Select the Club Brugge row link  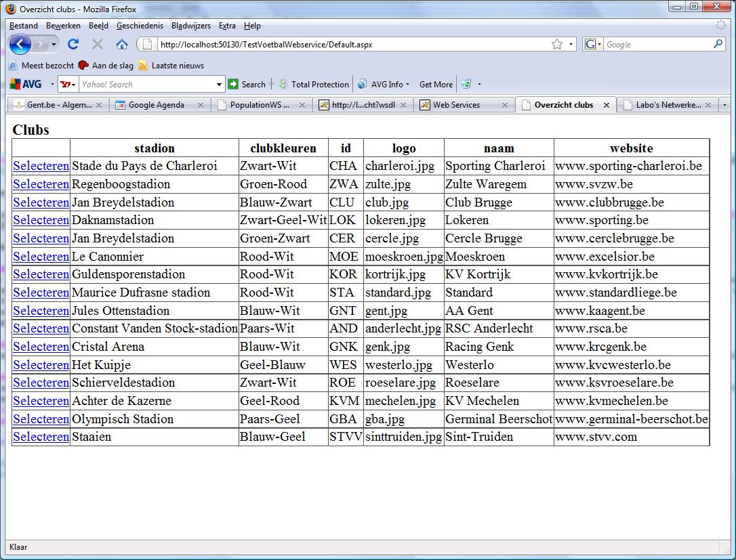[41, 202]
